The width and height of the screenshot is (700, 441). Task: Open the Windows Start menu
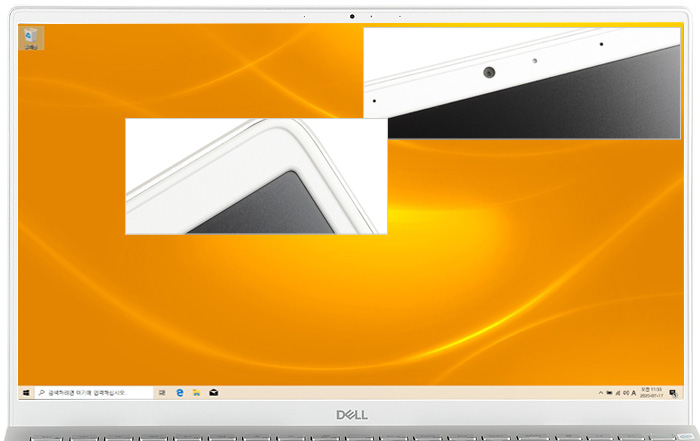26,393
